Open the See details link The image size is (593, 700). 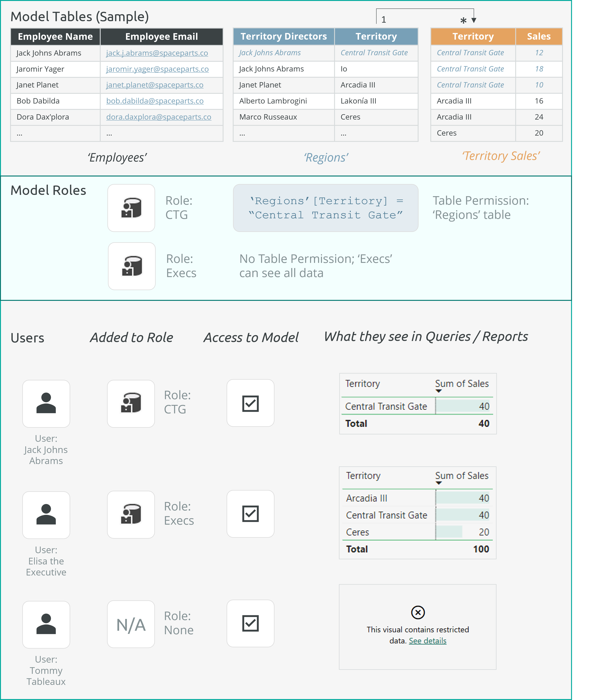coord(427,640)
